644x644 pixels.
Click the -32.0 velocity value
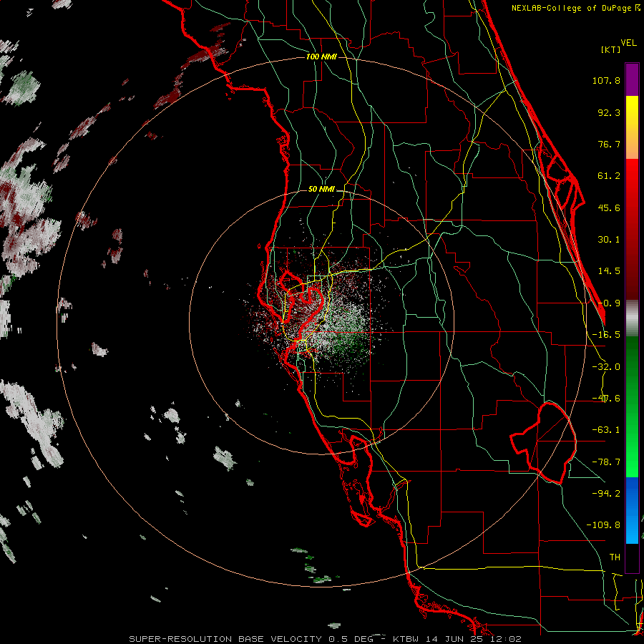point(606,367)
